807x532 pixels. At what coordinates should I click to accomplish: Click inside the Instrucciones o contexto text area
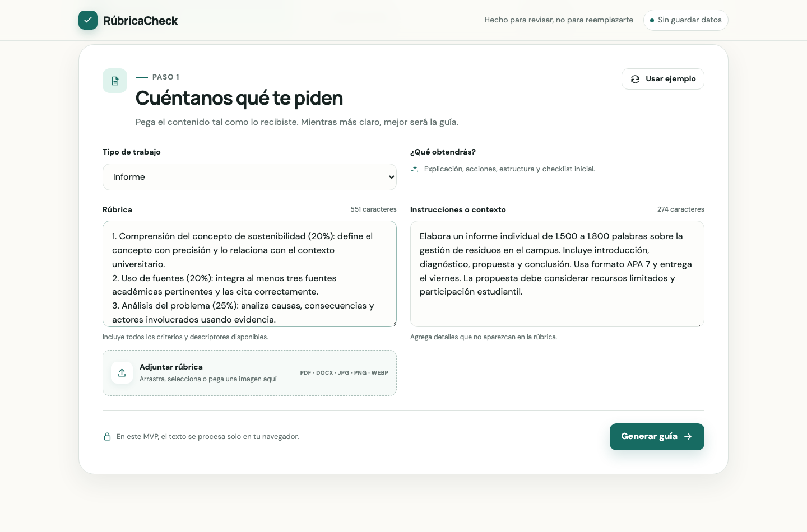coord(557,274)
